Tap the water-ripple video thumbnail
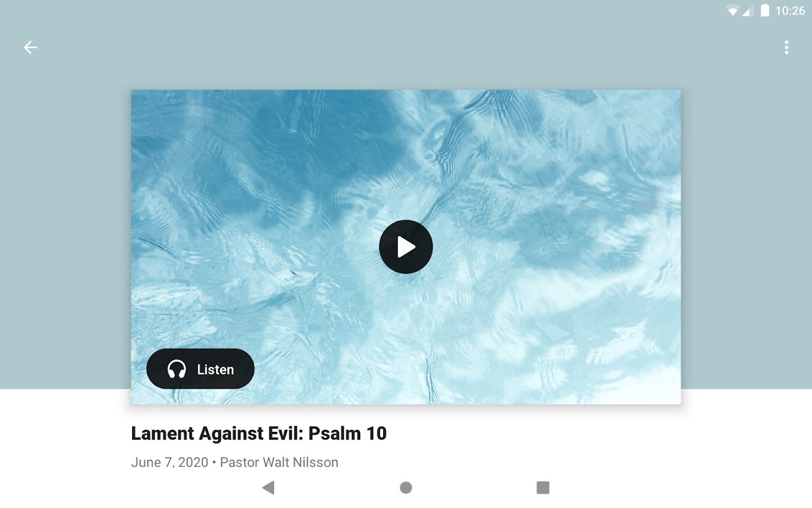The width and height of the screenshot is (812, 508). coord(406,246)
